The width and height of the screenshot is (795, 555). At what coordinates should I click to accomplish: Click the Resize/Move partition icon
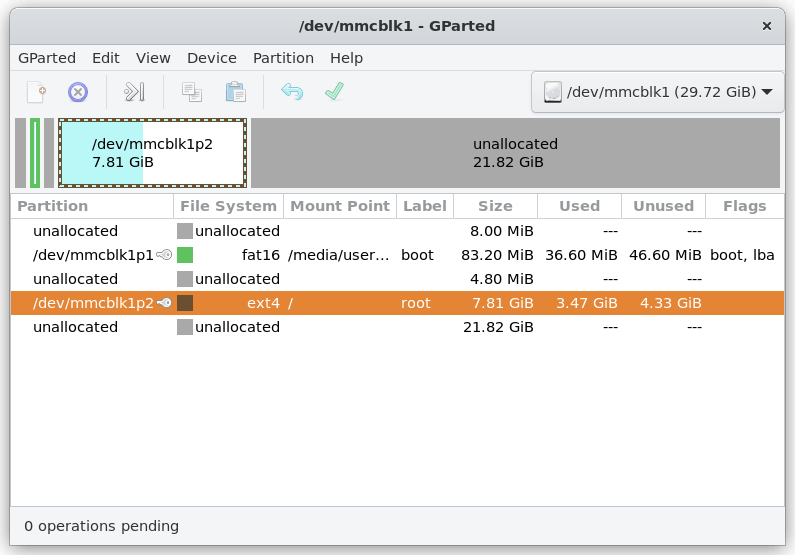click(134, 93)
